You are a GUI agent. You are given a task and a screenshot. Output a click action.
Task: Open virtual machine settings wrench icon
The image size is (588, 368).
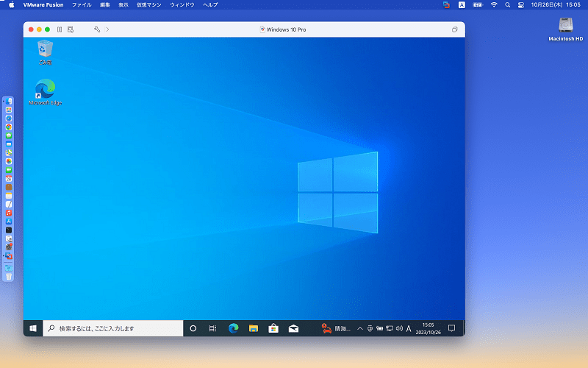[97, 29]
